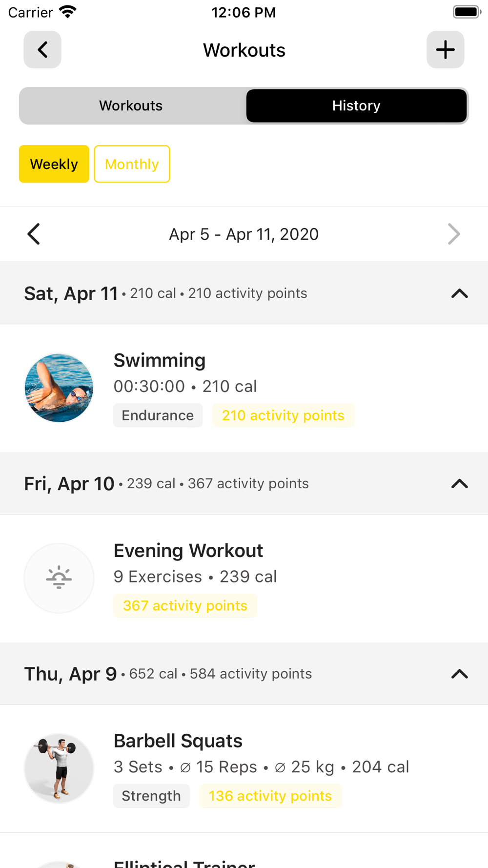This screenshot has width=488, height=868.
Task: Tap the Endurance tag on Swimming
Action: [x=158, y=415]
